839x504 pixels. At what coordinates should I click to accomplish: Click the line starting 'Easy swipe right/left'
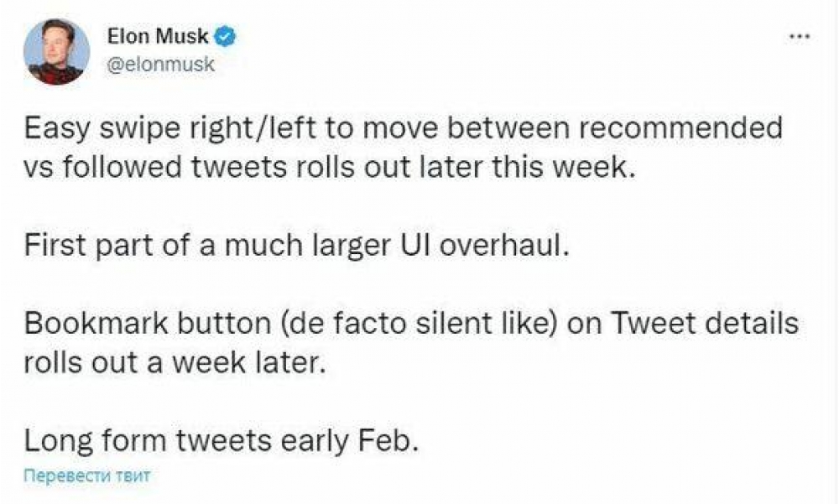click(403, 128)
